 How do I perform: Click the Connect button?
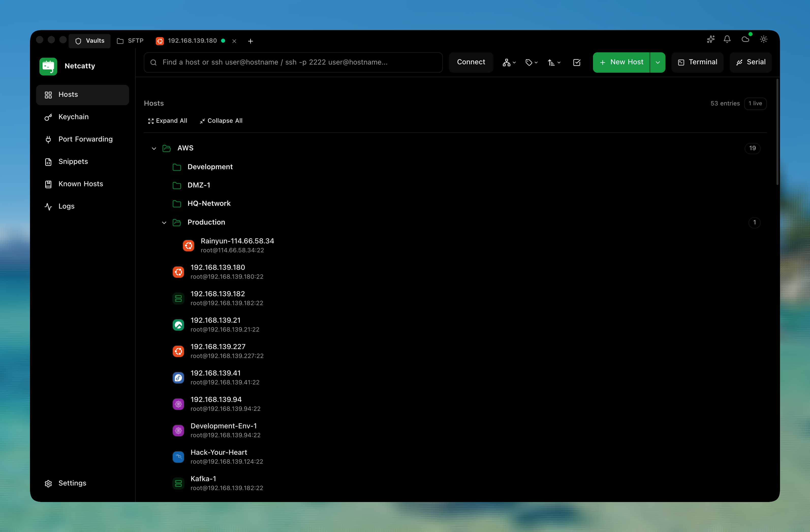point(471,62)
